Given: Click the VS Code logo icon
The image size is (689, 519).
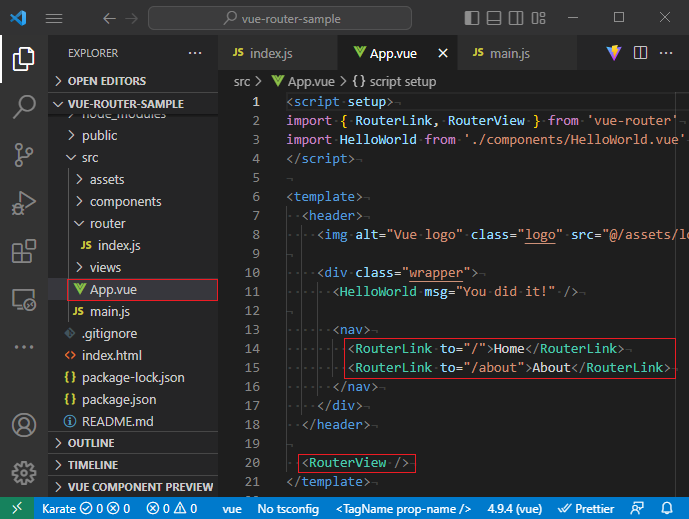Looking at the screenshot, I should tap(18, 18).
